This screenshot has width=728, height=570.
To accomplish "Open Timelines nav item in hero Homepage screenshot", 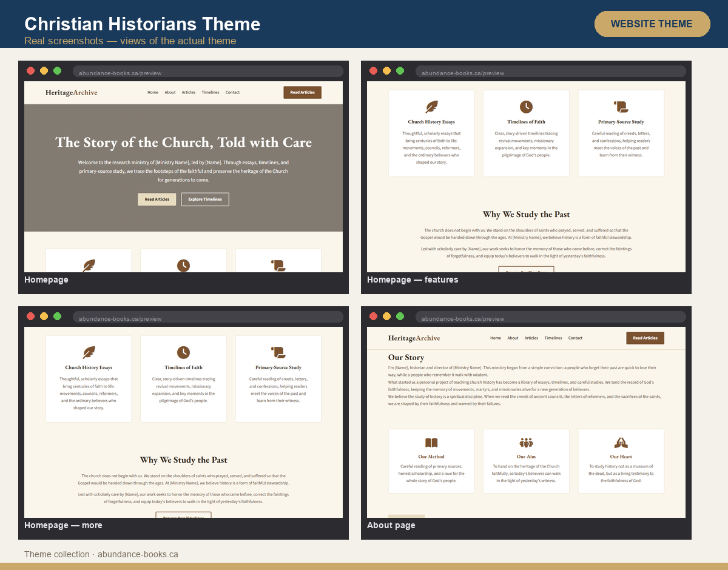I will point(211,92).
